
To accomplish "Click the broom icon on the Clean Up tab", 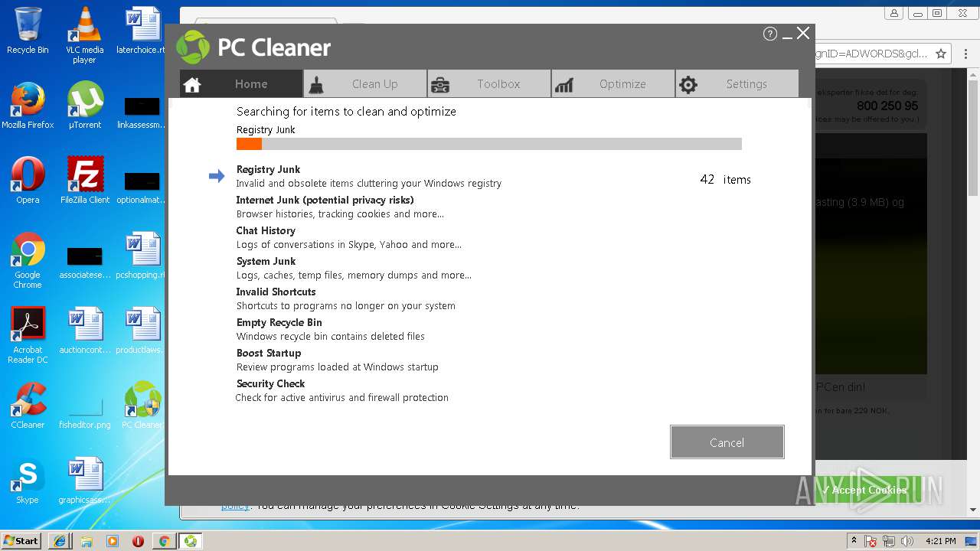I will (315, 85).
